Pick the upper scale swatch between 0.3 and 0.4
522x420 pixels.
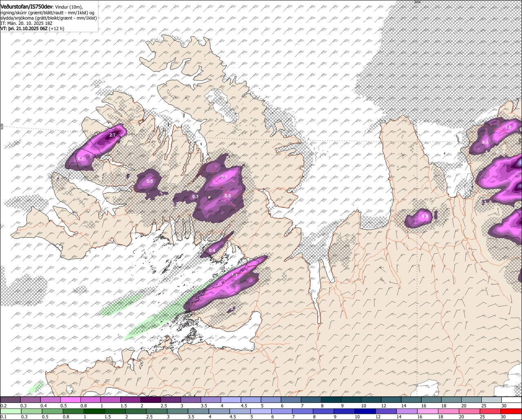[x=30, y=400]
